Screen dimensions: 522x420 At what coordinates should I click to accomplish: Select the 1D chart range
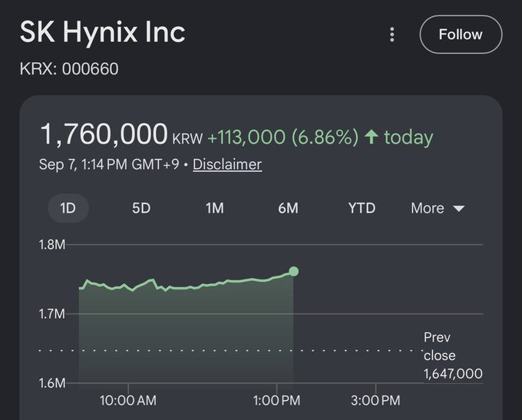pos(68,208)
